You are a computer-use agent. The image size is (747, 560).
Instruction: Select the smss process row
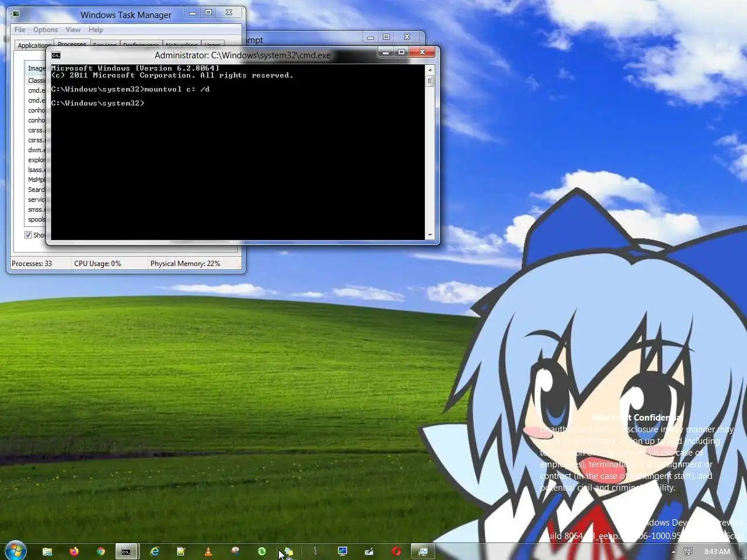coord(36,209)
